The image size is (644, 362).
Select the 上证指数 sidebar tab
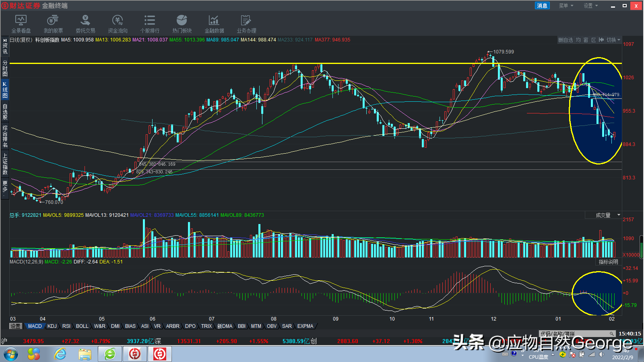tap(5, 164)
